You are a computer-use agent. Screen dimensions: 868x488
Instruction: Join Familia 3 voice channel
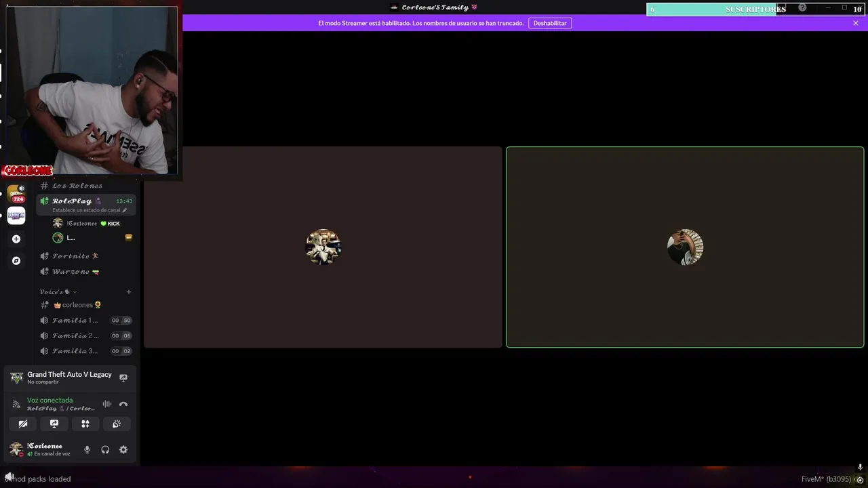[85, 351]
